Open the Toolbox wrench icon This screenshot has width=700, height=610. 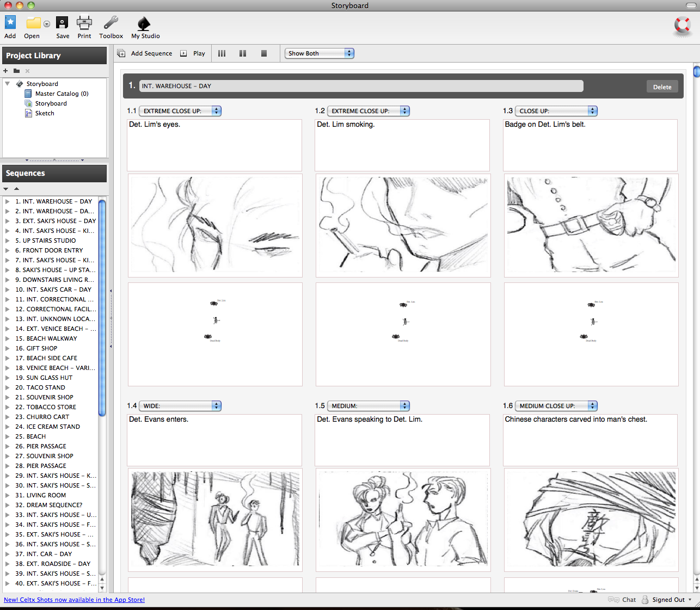pyautogui.click(x=111, y=22)
